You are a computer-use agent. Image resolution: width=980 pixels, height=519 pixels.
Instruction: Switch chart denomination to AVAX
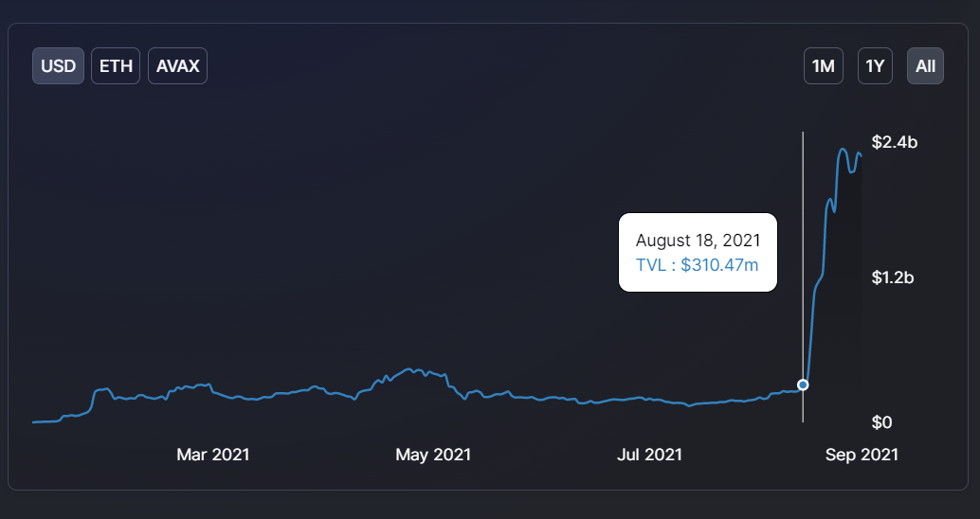pos(177,66)
